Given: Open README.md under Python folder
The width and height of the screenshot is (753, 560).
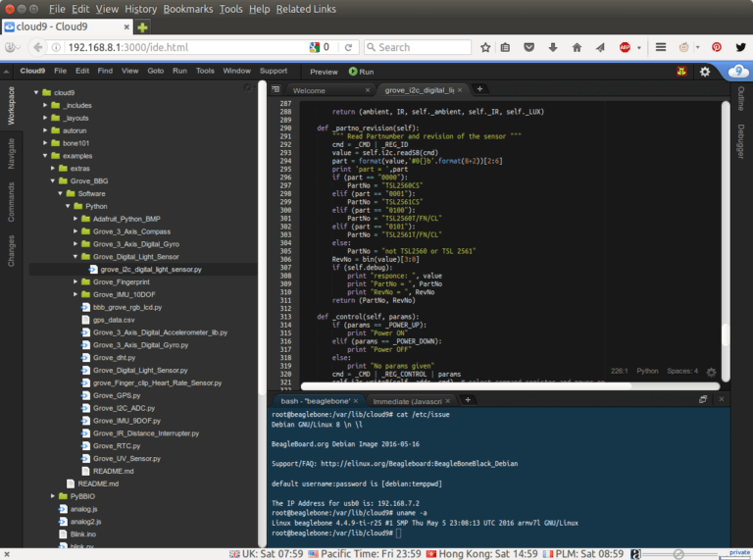Looking at the screenshot, I should click(x=115, y=471).
